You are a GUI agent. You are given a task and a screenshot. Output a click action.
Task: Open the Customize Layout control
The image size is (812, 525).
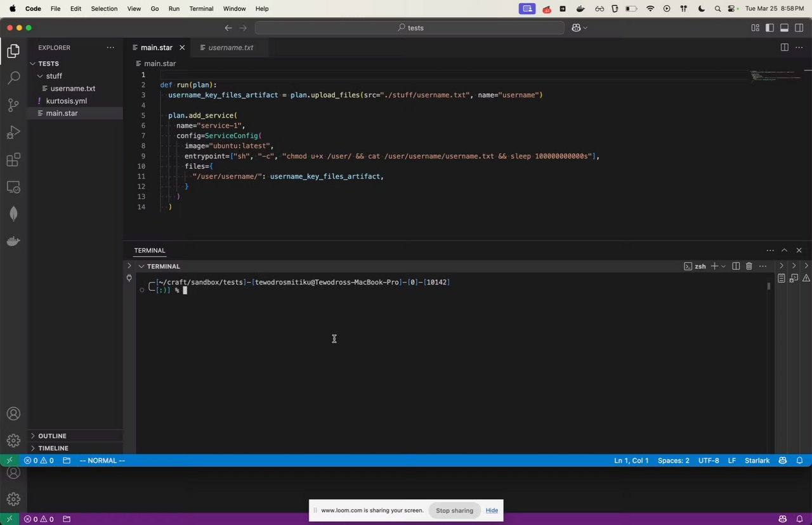pos(755,28)
